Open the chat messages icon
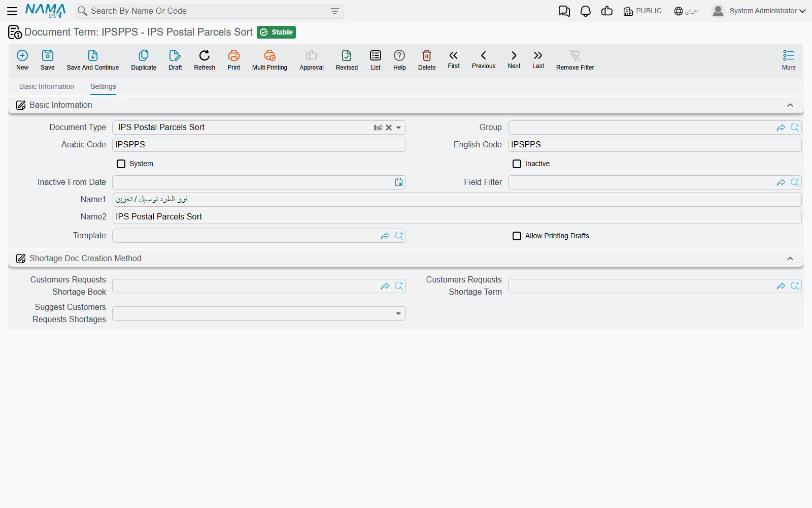812x508 pixels. tap(564, 11)
